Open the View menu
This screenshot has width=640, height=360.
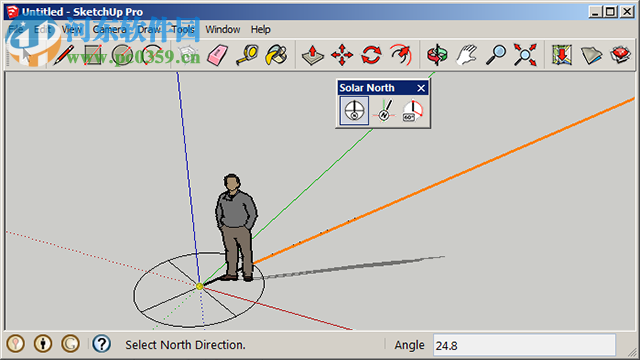click(x=71, y=30)
